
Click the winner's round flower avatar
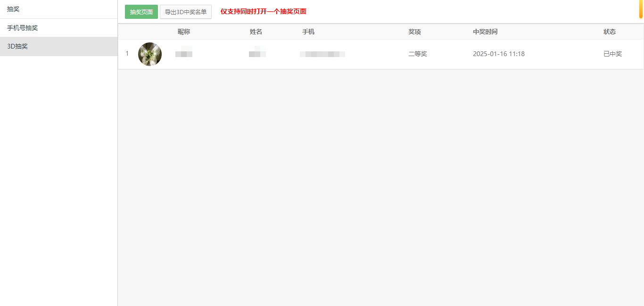[x=150, y=54]
